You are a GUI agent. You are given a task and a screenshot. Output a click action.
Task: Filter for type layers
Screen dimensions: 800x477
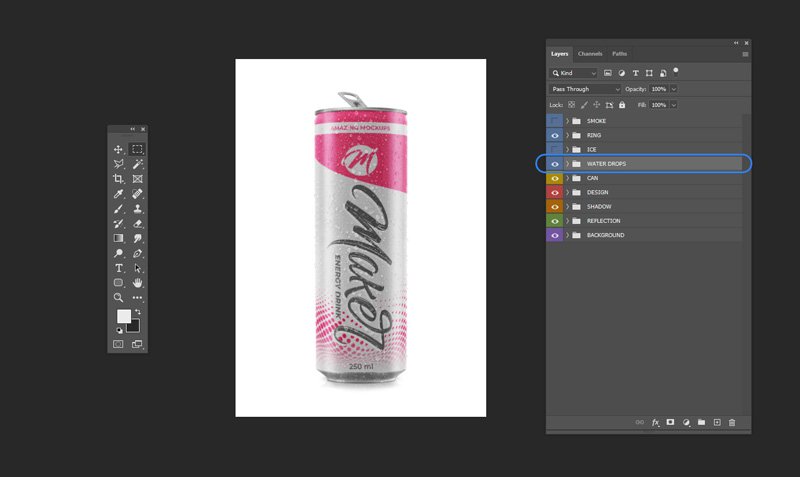tap(636, 73)
